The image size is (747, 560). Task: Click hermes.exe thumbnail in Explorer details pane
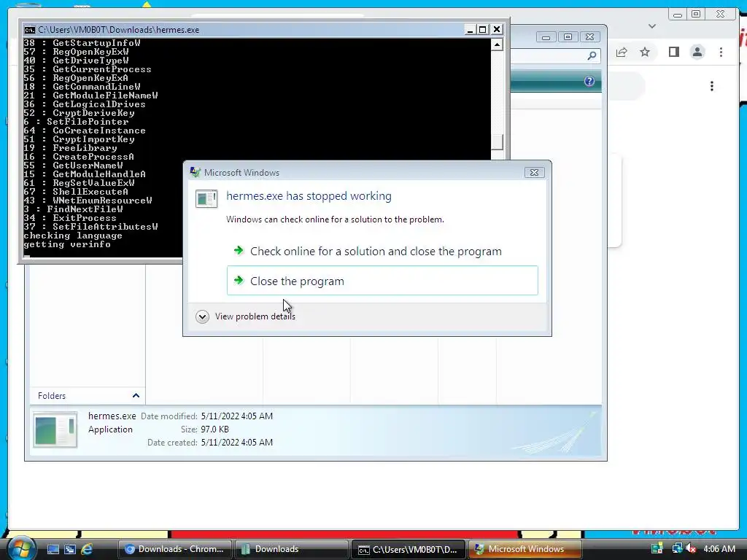(x=55, y=429)
